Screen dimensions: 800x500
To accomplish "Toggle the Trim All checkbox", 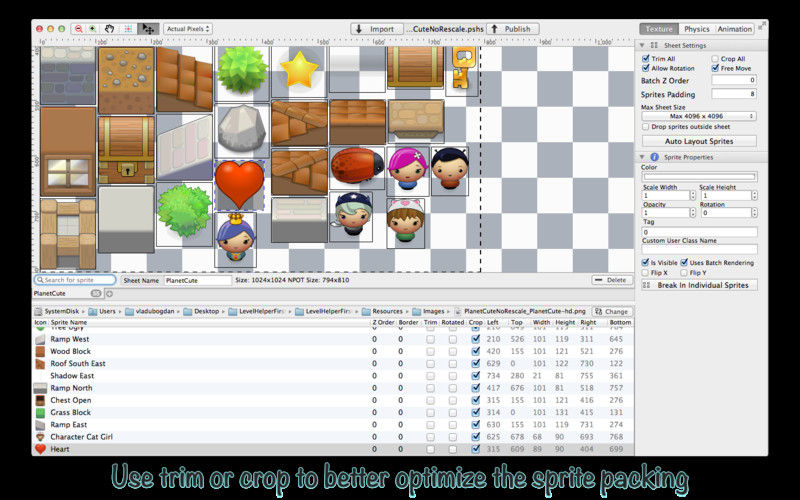I will 645,59.
